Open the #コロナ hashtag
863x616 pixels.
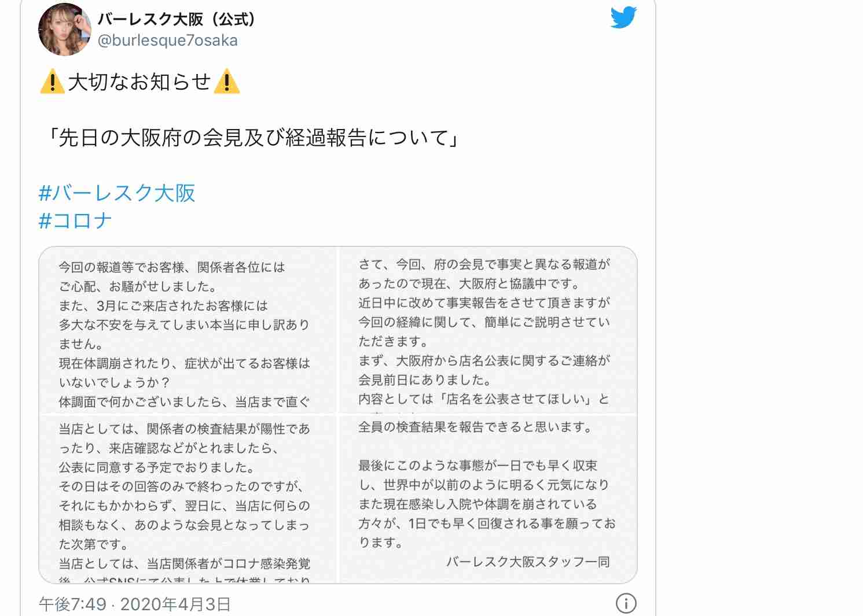[x=75, y=220]
